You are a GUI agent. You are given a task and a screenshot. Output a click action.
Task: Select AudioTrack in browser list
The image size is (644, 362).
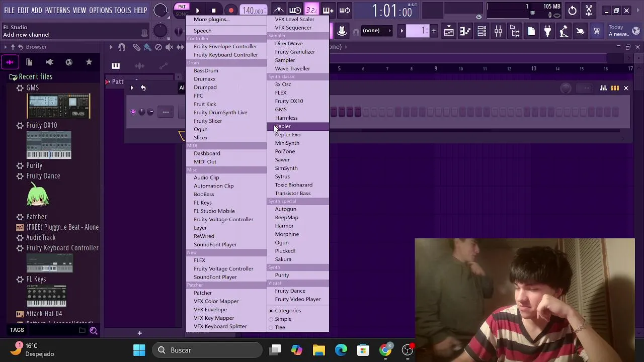coord(41,237)
